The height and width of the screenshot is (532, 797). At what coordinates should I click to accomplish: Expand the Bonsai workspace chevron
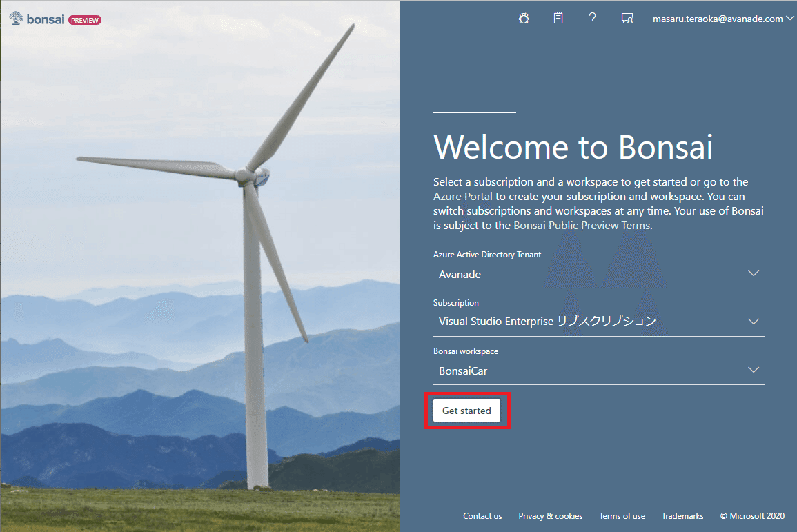click(754, 370)
